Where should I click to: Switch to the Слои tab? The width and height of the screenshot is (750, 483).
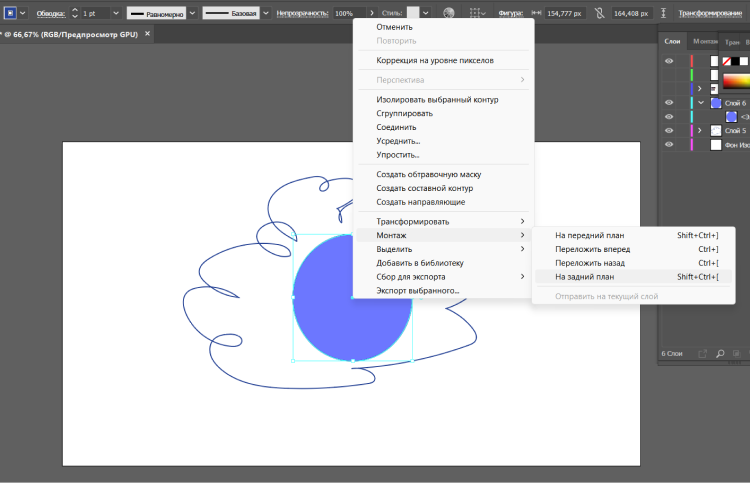pyautogui.click(x=672, y=41)
